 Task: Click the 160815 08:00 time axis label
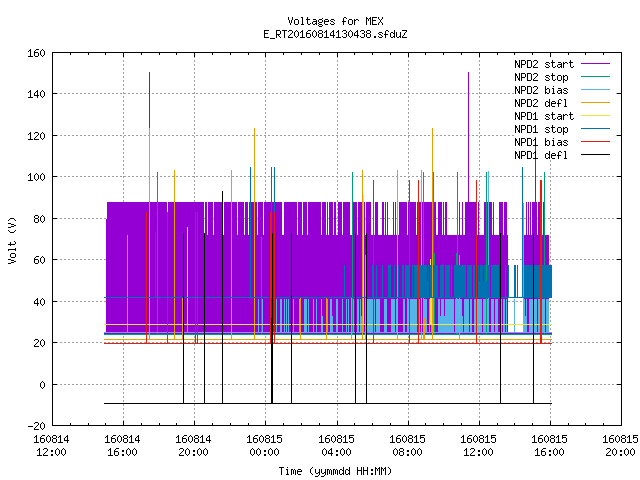[407, 446]
